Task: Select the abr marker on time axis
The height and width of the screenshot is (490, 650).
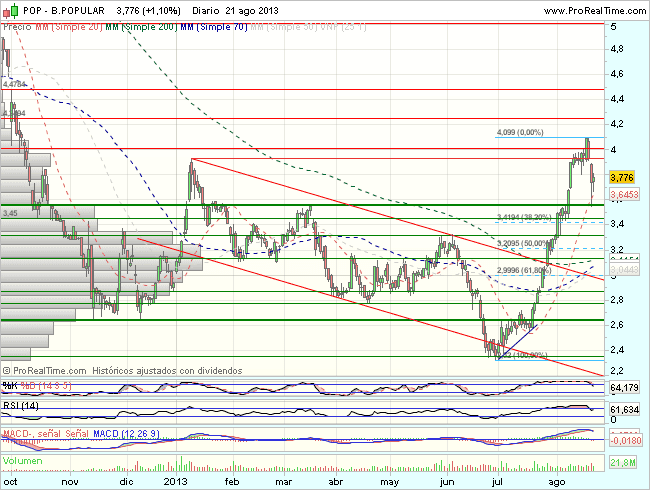Action: (335, 482)
